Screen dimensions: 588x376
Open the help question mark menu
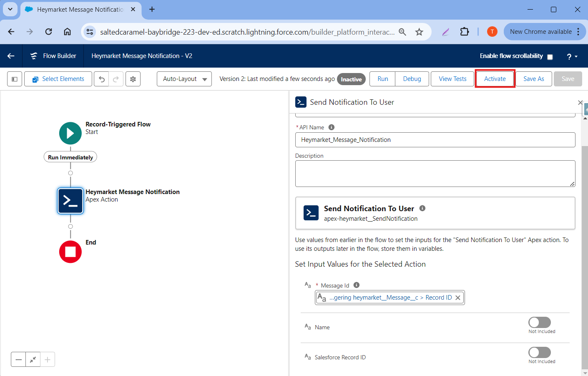tap(572, 56)
